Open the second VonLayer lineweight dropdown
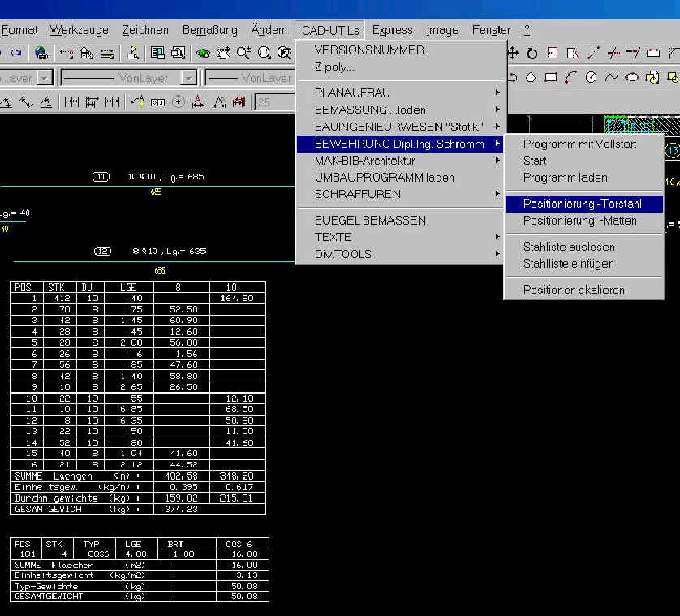Viewport: 680px width, 616px height. click(250, 78)
